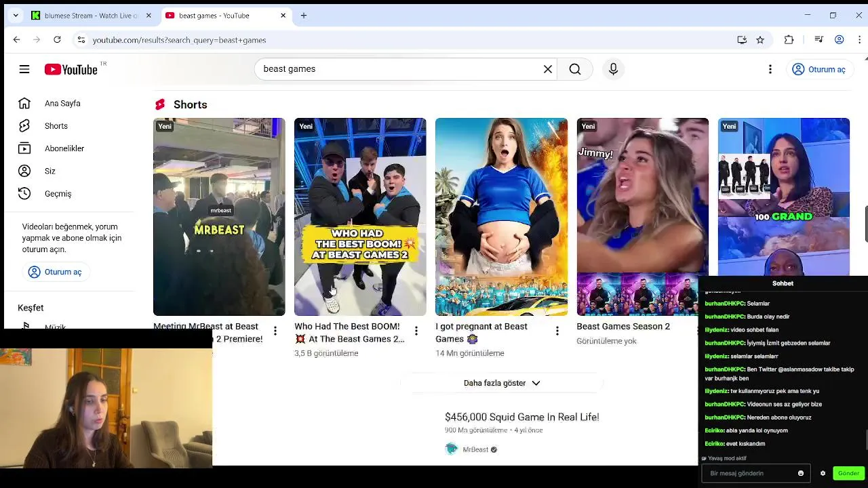The height and width of the screenshot is (488, 868).
Task: Close the beast games YouTube tab
Action: (x=283, y=16)
